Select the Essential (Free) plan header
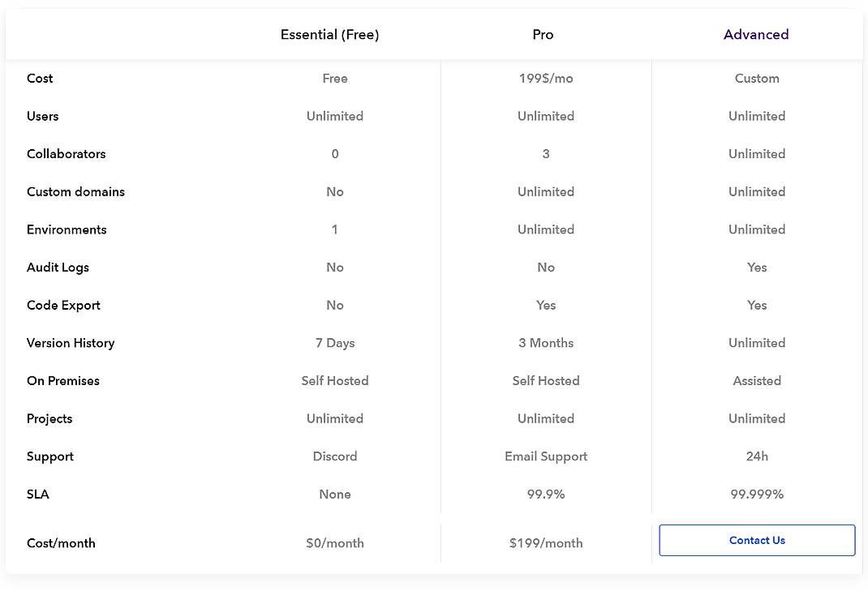Viewport: 868px width, 591px height. 329,34
